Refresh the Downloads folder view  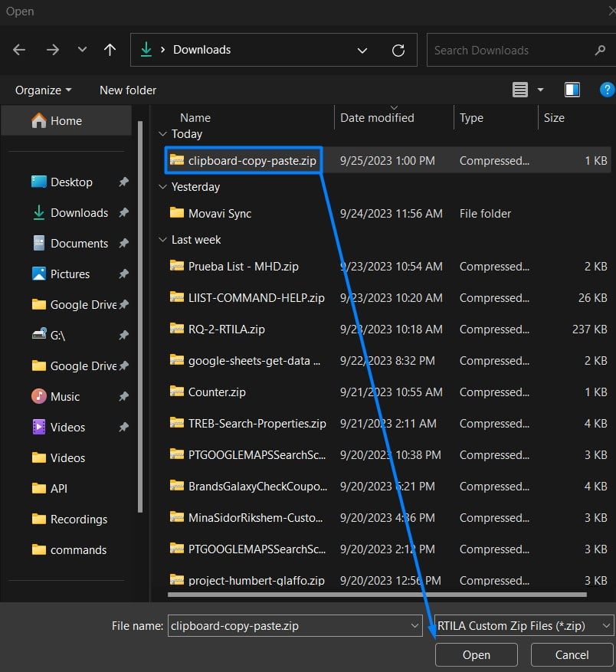[398, 50]
